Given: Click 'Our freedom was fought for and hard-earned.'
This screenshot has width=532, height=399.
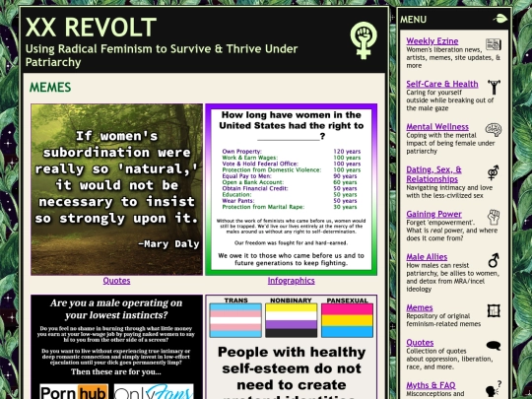Looking at the screenshot, I should coord(291,243).
